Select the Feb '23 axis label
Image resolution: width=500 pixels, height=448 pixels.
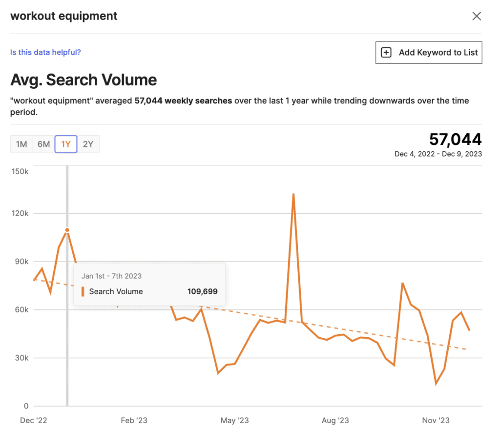click(134, 421)
